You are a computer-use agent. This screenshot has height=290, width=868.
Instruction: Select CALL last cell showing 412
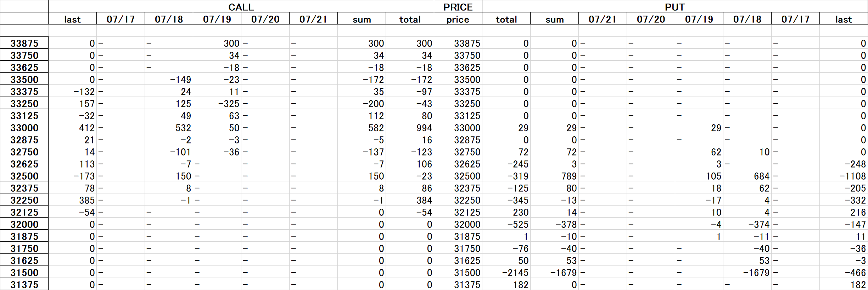coord(72,127)
